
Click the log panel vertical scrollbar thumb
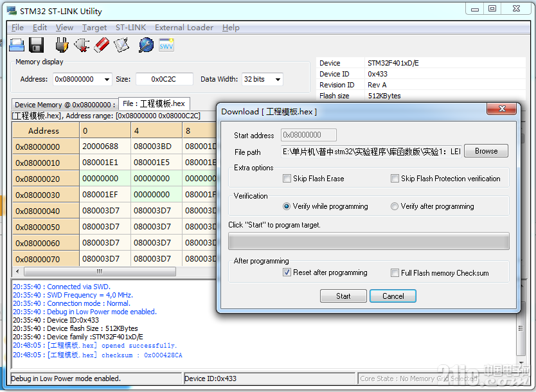click(521, 328)
